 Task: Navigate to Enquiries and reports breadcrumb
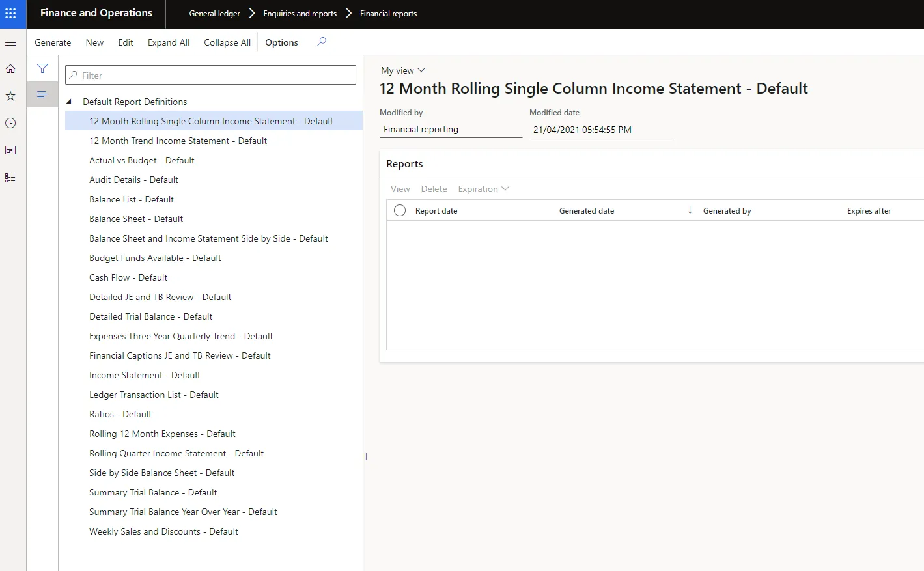point(300,13)
